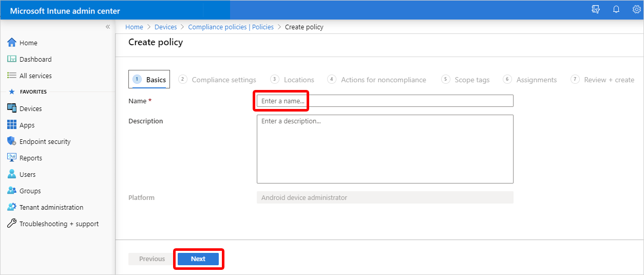Collapse the sidebar with double chevron
The height and width of the screenshot is (275, 644).
108,27
